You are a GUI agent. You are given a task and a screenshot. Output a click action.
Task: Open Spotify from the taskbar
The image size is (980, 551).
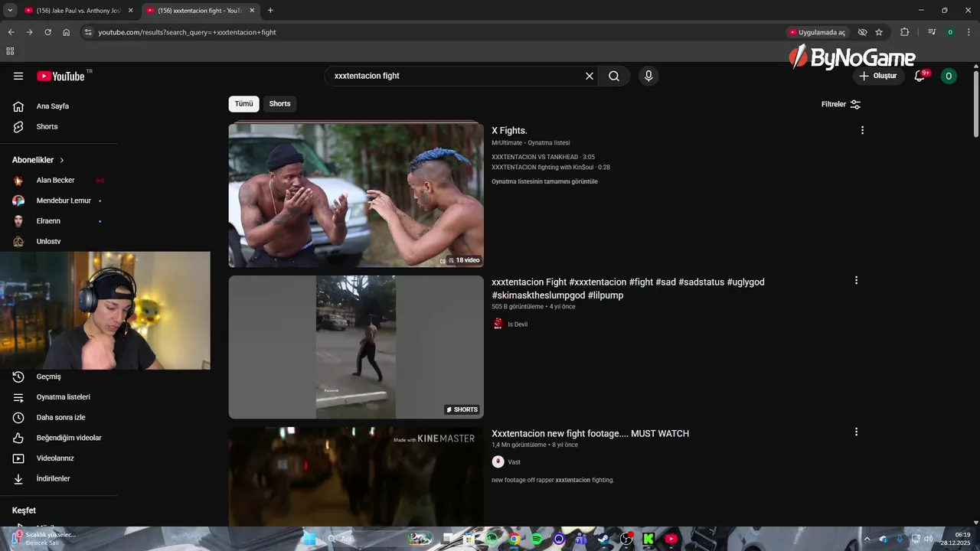point(537,539)
